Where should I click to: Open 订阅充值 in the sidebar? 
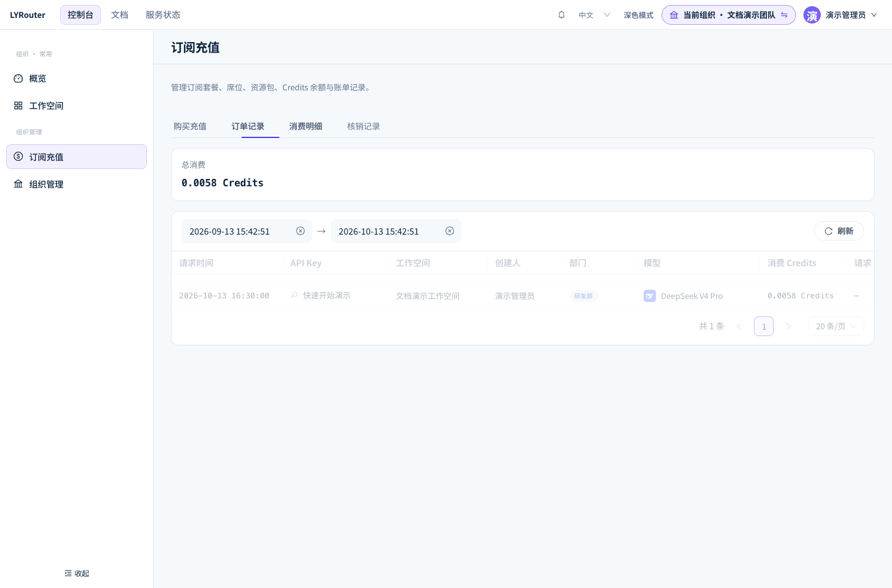[x=77, y=157]
